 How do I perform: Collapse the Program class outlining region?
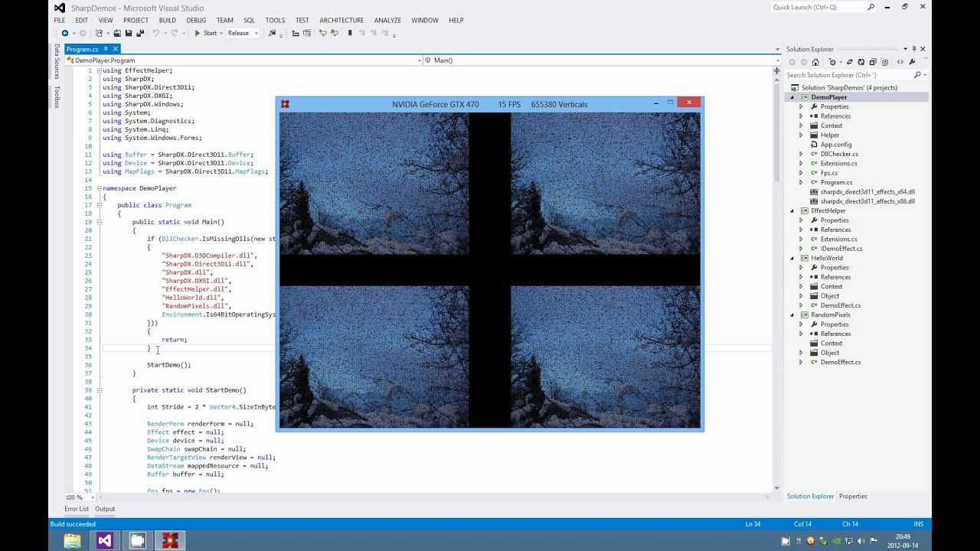[99, 205]
